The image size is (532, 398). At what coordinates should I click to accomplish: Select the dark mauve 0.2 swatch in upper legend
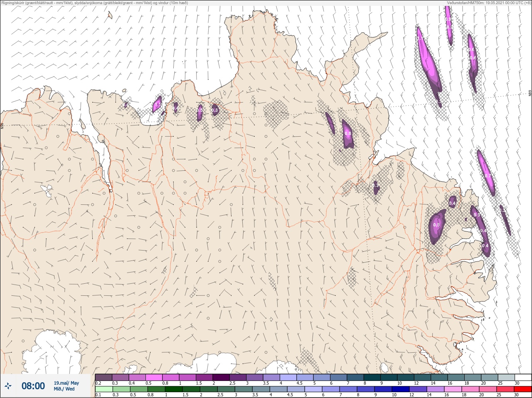(103, 377)
